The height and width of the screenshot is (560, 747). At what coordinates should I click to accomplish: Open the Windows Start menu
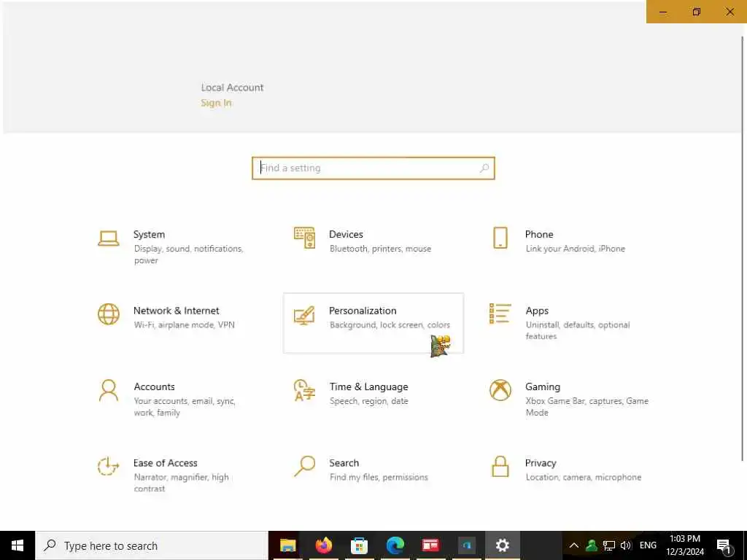(18, 545)
